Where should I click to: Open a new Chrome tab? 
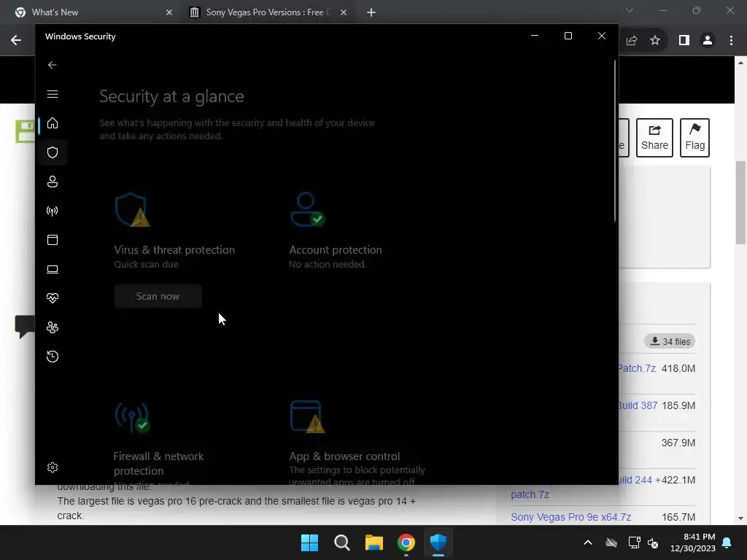pos(371,12)
